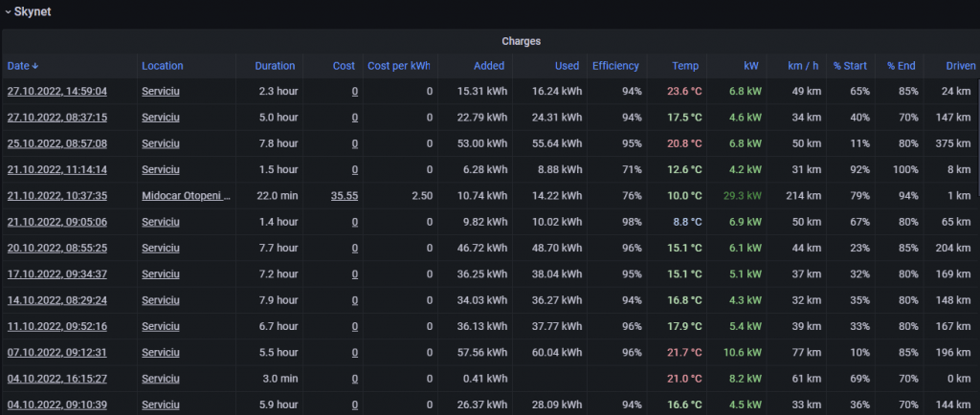Open charge from 25.10.2022, 08:57:08
This screenshot has height=415, width=980.
pyautogui.click(x=56, y=143)
